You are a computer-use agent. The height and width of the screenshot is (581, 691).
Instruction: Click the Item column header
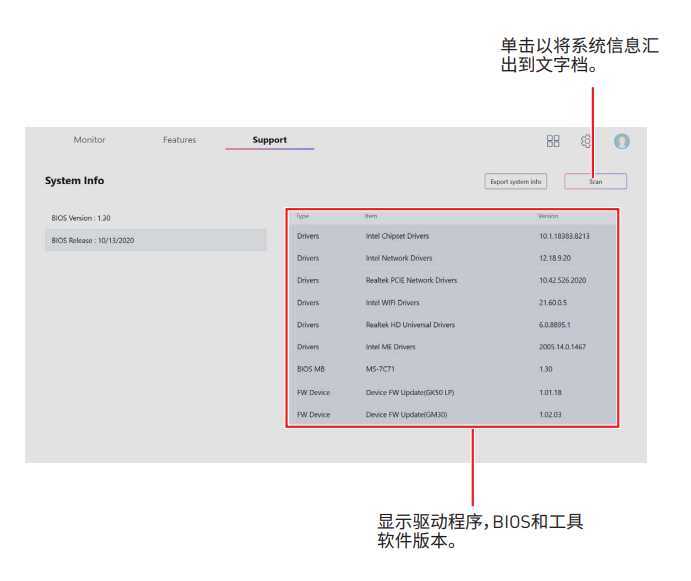(x=371, y=216)
